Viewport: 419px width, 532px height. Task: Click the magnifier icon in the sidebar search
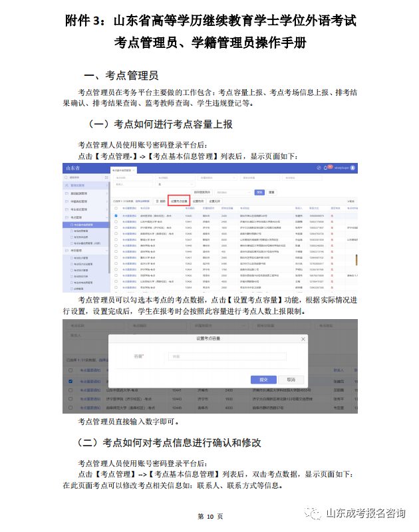pos(66,178)
